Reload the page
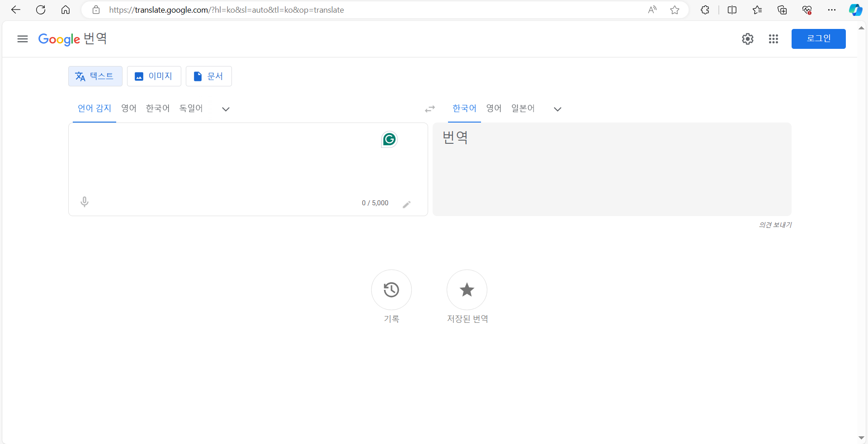 [x=41, y=10]
